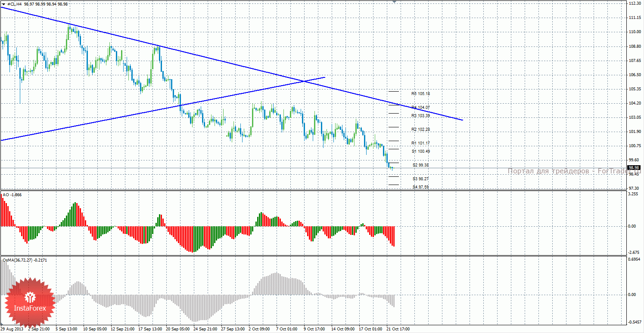Click the 14 Oct 09:00 time label
The height and width of the screenshot is (333, 644).
[342, 329]
